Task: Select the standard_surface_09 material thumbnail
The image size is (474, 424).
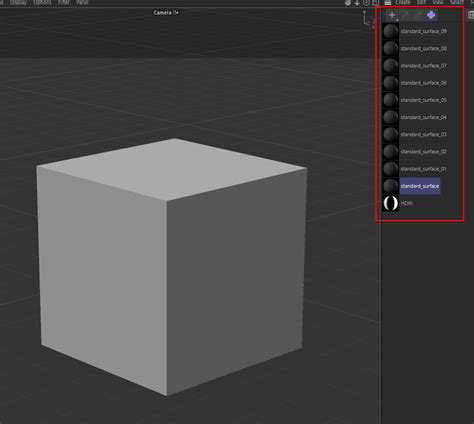Action: (390, 31)
